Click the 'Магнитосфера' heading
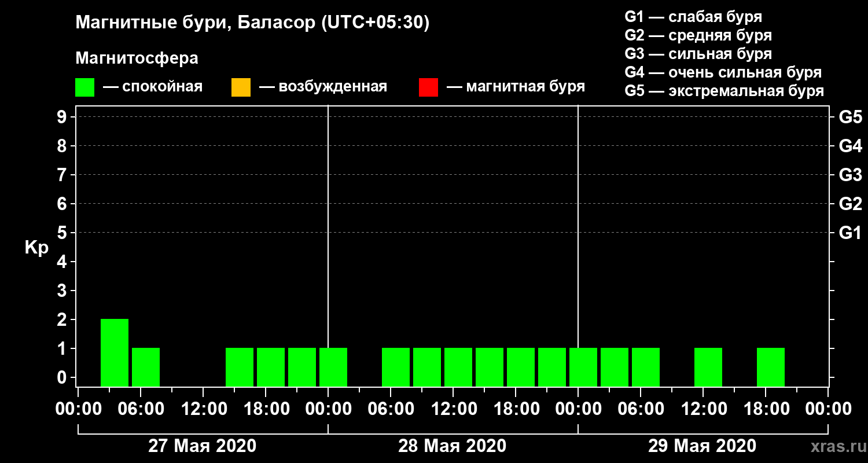 click(137, 58)
